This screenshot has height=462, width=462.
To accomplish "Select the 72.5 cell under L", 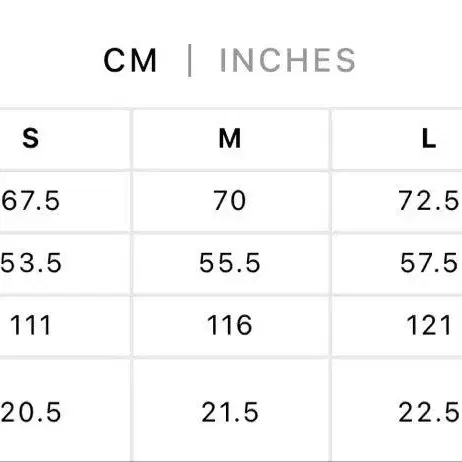I will pyautogui.click(x=429, y=200).
